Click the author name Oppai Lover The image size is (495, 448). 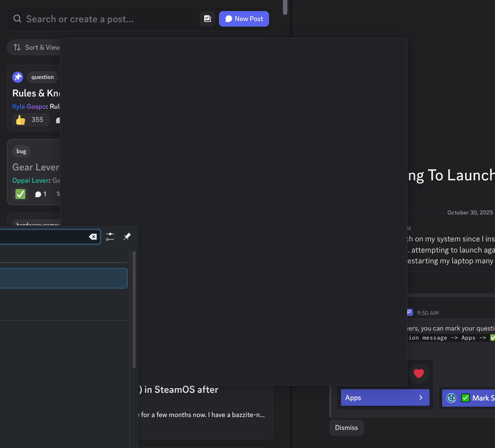[30, 181]
